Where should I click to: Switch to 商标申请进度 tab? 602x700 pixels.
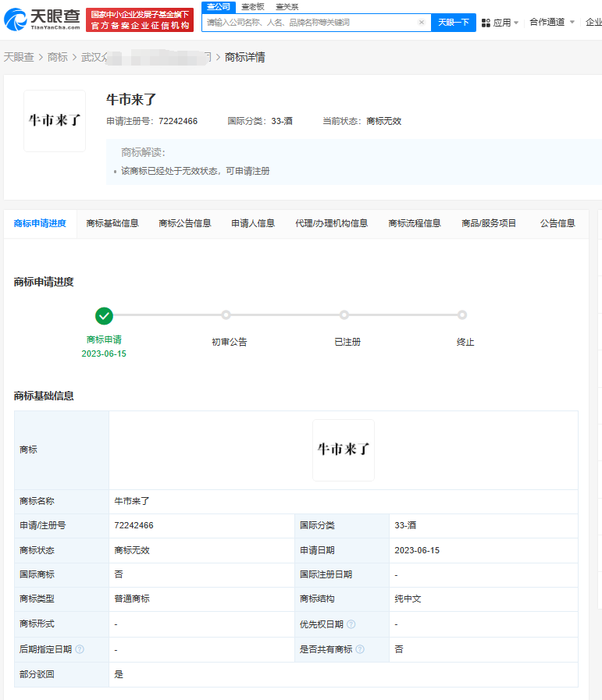pyautogui.click(x=40, y=223)
